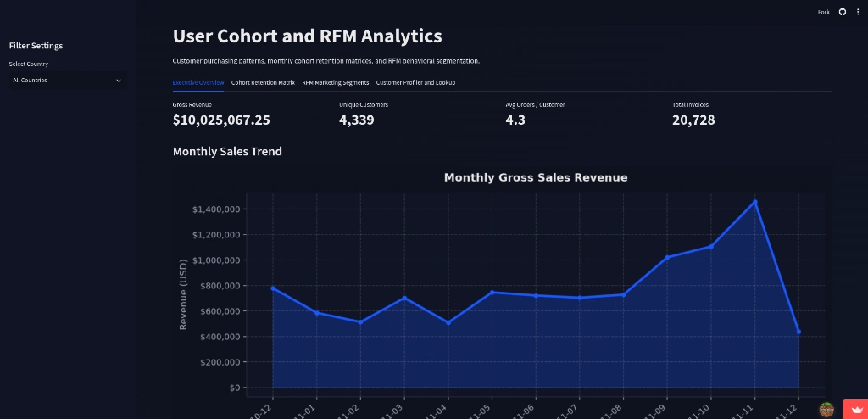The height and width of the screenshot is (419, 868).
Task: Open the GitHub repository icon
Action: 842,12
